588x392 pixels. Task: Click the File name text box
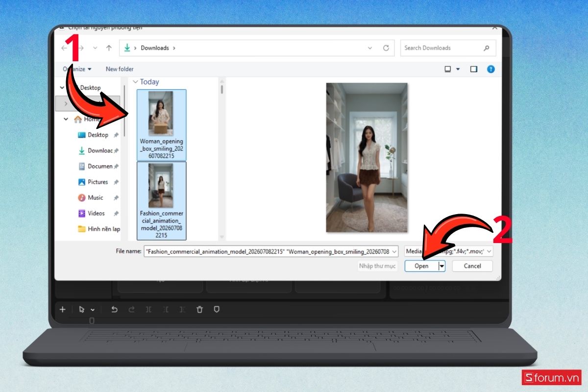click(x=268, y=251)
